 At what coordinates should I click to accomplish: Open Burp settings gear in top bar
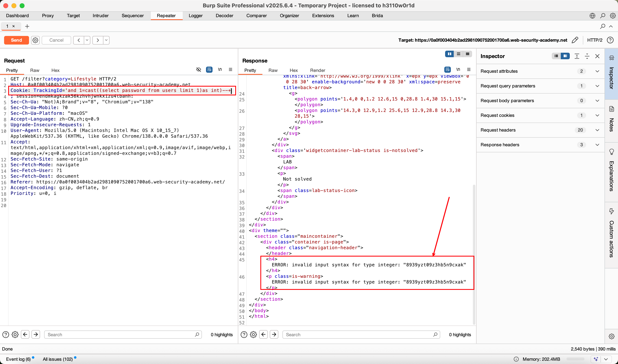click(613, 16)
